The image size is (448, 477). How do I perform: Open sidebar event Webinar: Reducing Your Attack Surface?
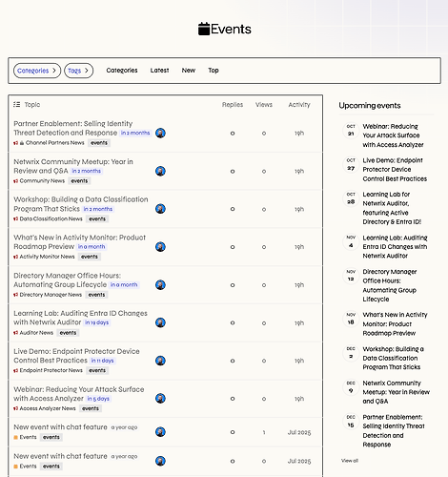[x=393, y=135]
